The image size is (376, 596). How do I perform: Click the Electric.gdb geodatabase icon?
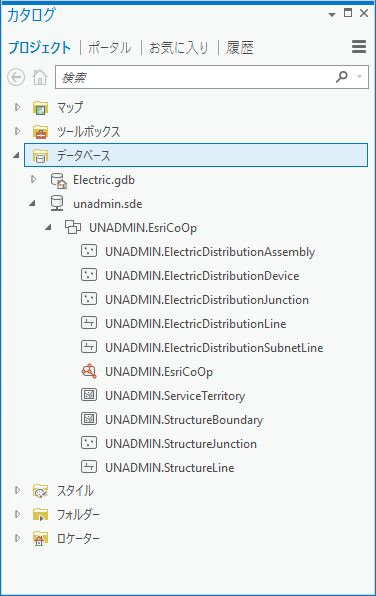(59, 180)
